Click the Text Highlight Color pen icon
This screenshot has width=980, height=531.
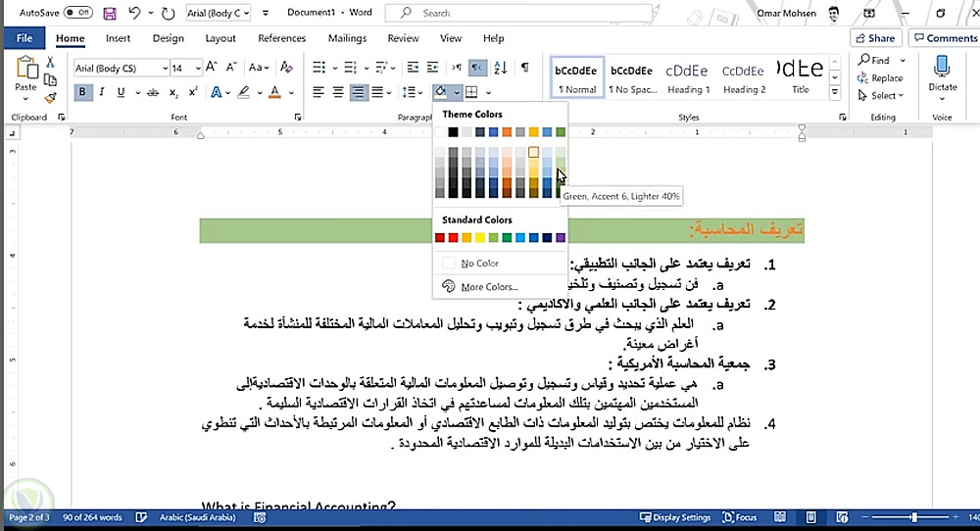[244, 92]
